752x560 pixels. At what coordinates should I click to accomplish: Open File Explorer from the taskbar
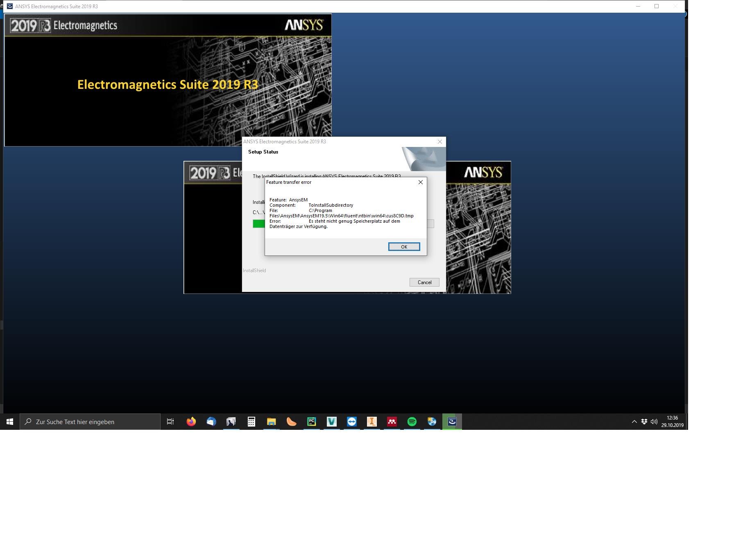coord(271,422)
